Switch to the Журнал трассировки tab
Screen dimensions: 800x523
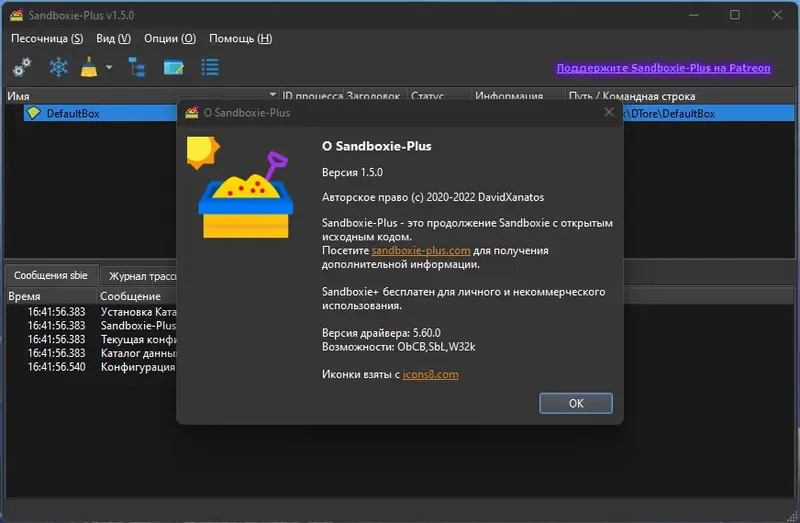click(139, 277)
